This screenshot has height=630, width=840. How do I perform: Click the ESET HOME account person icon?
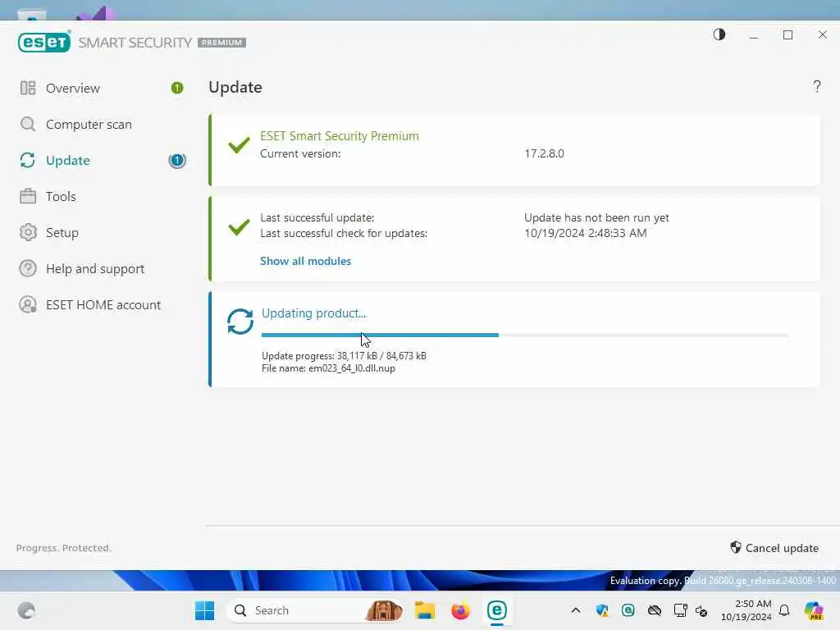click(28, 304)
